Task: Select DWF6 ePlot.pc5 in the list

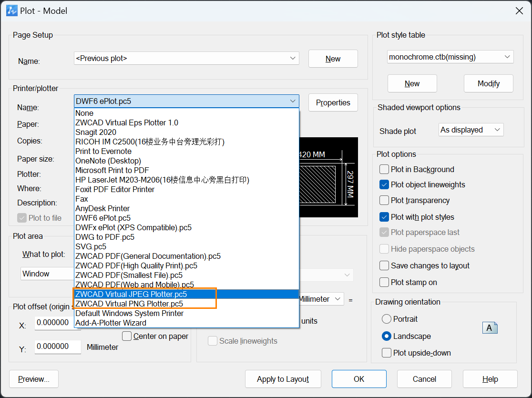Action: coord(186,218)
